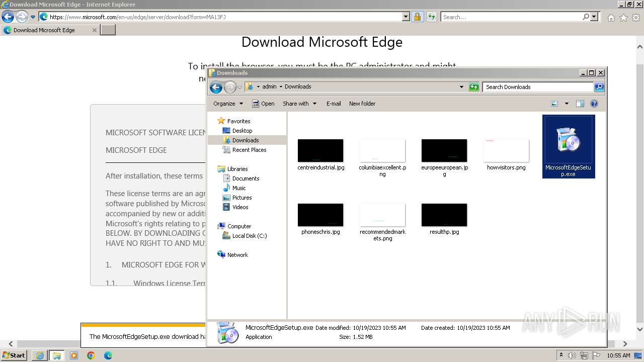Refresh the Downloads folder address bar
This screenshot has height=362, width=644.
click(x=474, y=87)
